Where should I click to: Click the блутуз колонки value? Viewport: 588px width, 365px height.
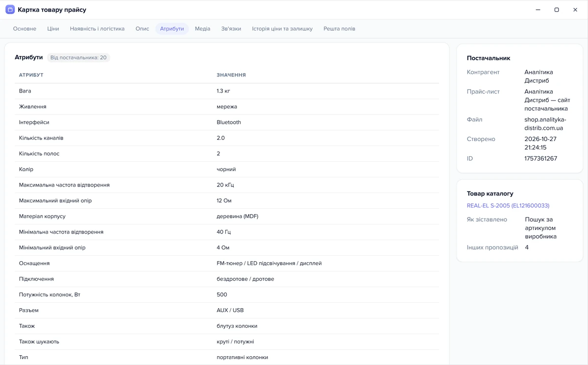(237, 326)
